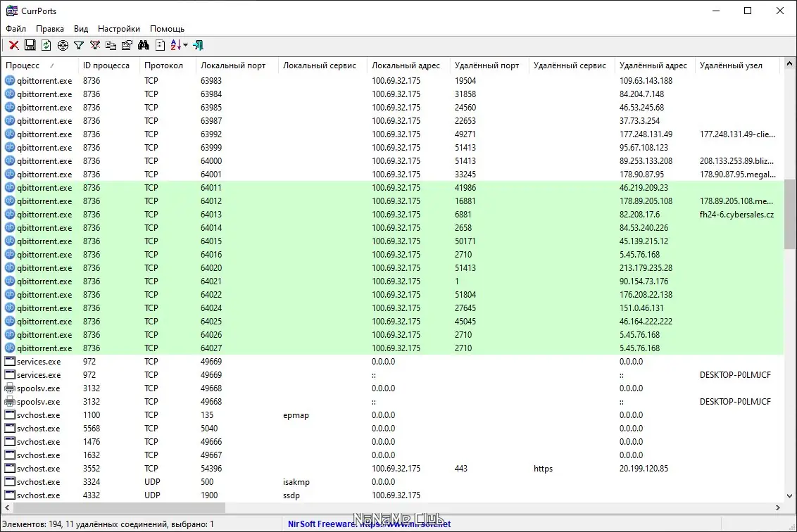Image resolution: width=797 pixels, height=532 pixels.
Task: Open properties of the selected item
Action: 127,45
